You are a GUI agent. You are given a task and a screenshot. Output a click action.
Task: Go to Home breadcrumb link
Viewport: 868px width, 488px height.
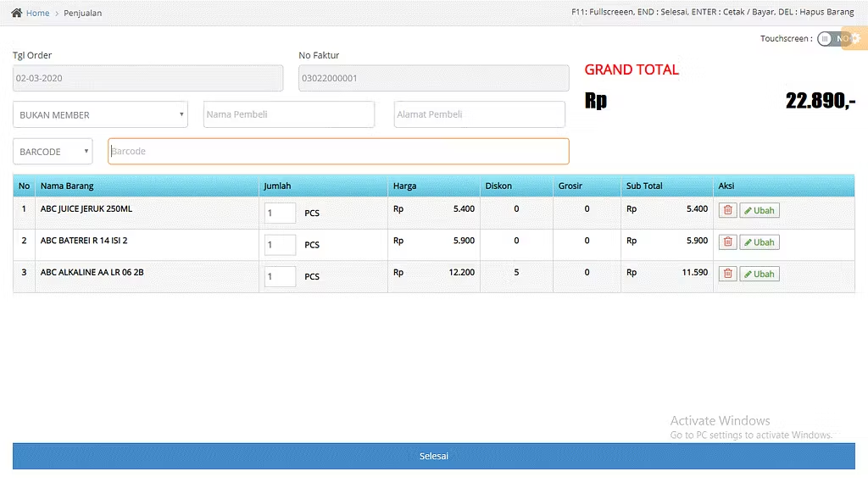click(x=37, y=14)
